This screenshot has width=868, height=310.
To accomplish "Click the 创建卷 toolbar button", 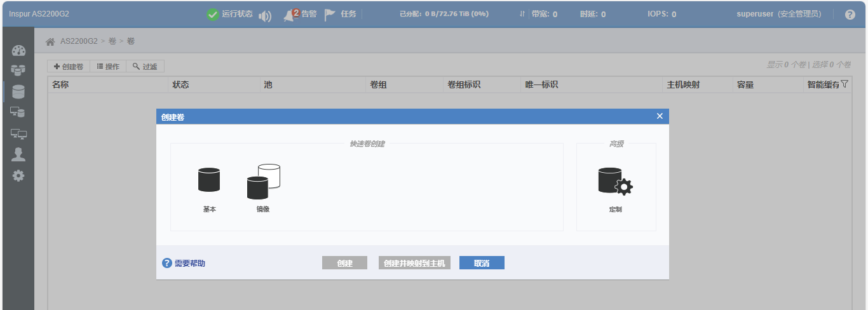I will point(69,66).
